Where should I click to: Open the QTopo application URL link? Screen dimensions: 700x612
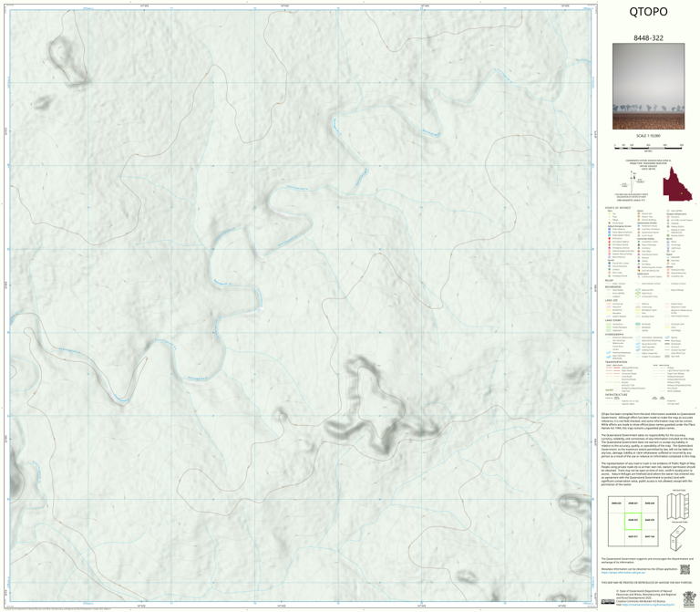(x=623, y=572)
